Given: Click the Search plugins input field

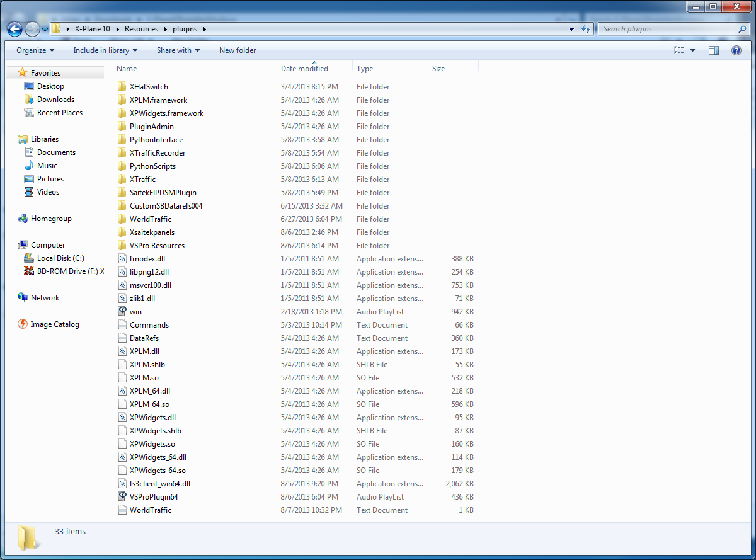Looking at the screenshot, I should [667, 29].
